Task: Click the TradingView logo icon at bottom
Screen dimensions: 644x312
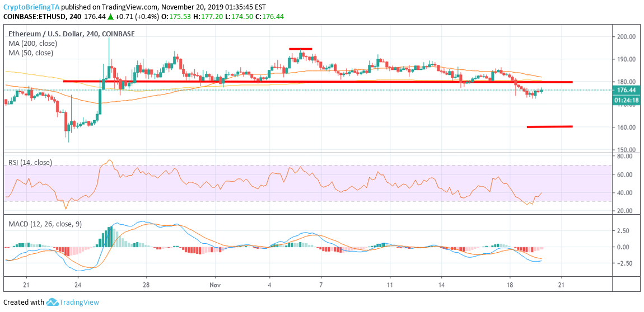Action: pyautogui.click(x=52, y=302)
